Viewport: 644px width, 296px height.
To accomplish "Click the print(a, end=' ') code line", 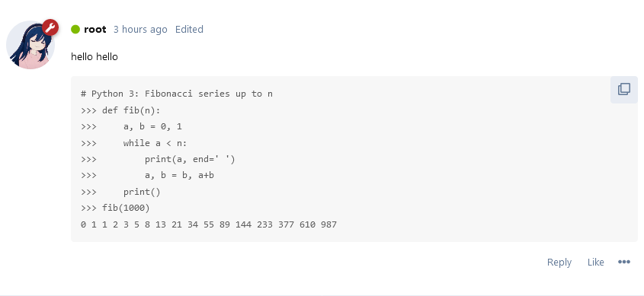I will [158, 159].
